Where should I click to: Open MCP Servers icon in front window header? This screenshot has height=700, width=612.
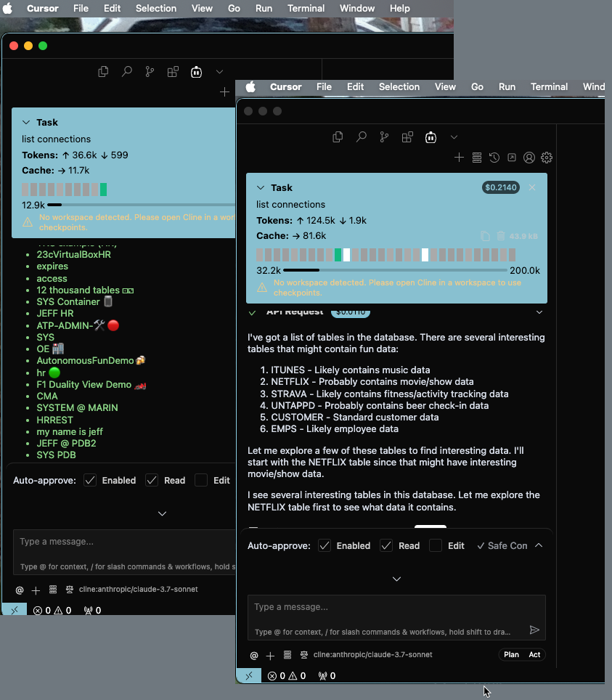coord(477,158)
